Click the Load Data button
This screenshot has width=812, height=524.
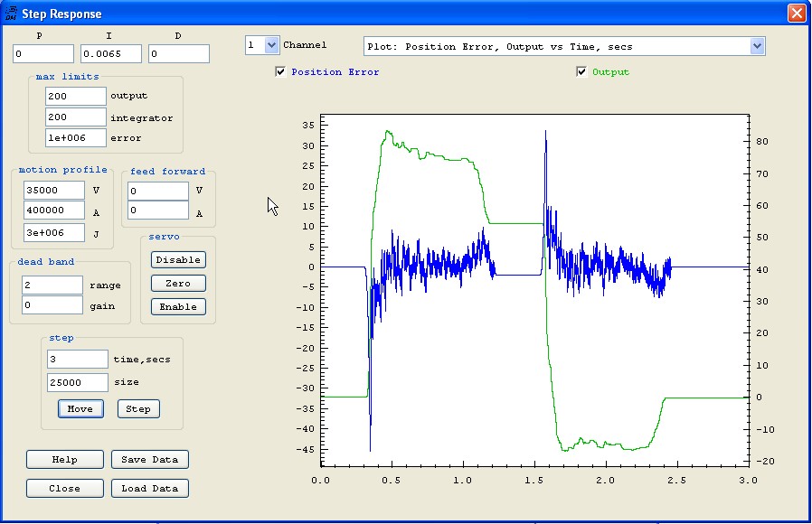tap(150, 489)
